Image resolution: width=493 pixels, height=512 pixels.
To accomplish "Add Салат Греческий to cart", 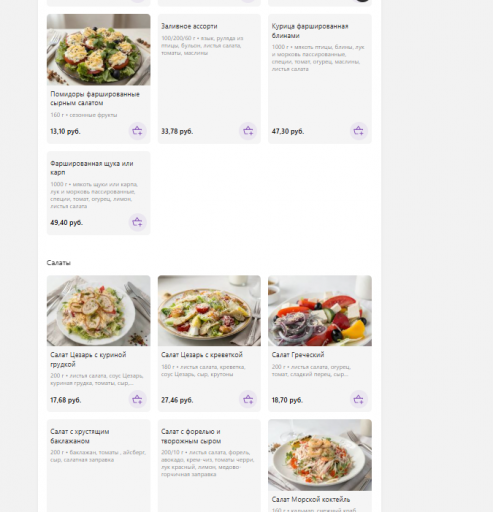I will [359, 399].
